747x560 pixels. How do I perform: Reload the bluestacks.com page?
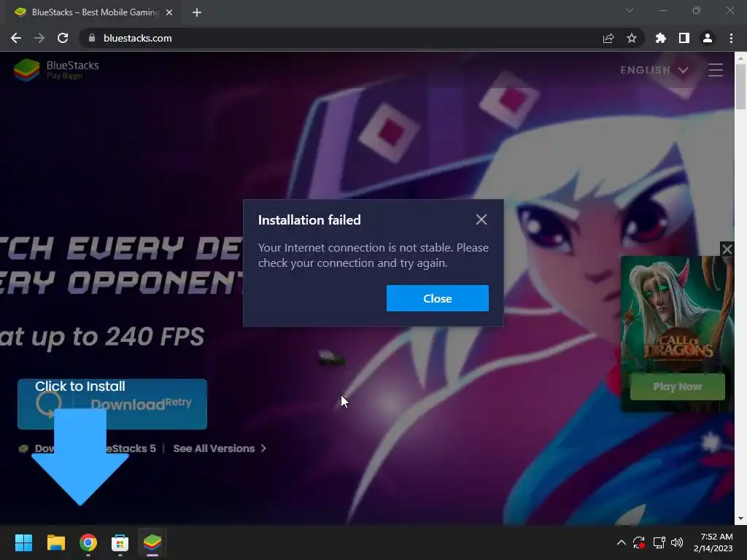tap(63, 38)
